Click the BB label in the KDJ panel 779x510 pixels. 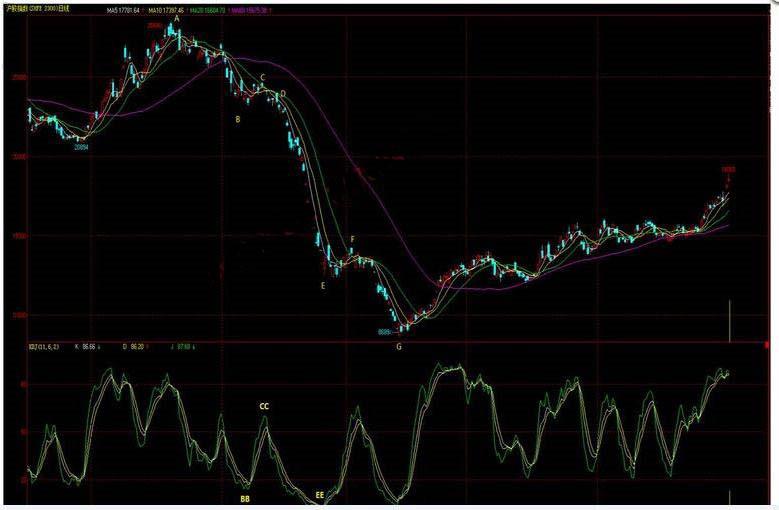pyautogui.click(x=244, y=497)
